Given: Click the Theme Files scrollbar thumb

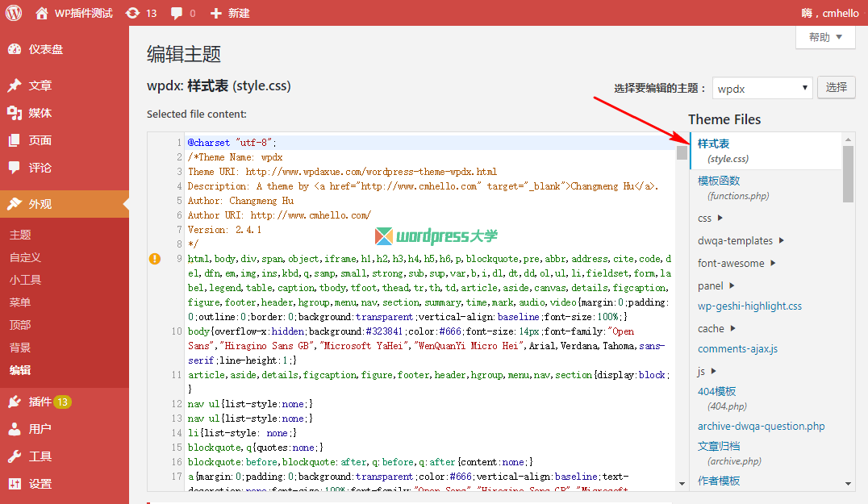Looking at the screenshot, I should (848, 173).
